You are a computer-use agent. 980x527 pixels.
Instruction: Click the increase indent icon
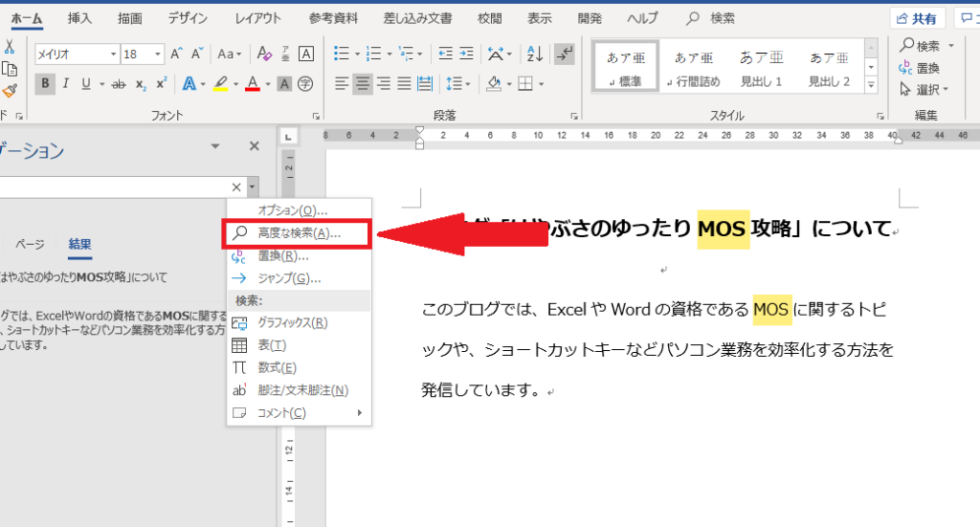point(467,54)
